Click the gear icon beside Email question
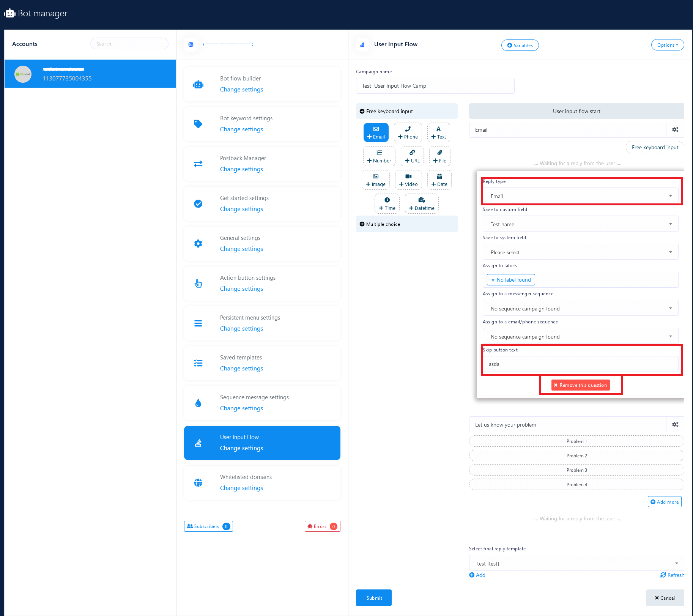 coord(675,130)
